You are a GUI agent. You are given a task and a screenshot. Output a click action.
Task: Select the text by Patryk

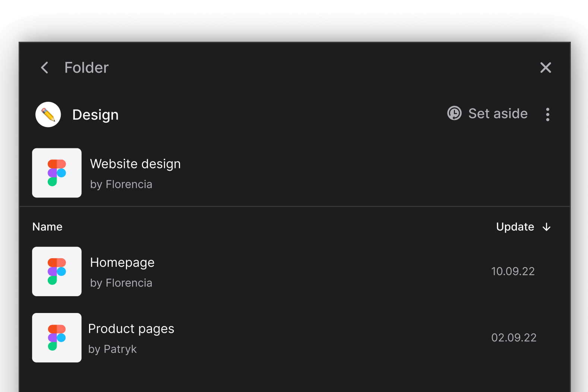[x=112, y=349]
